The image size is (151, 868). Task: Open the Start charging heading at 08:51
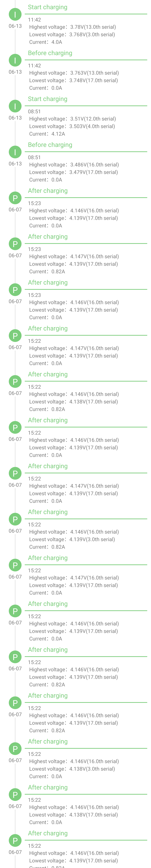48,99
